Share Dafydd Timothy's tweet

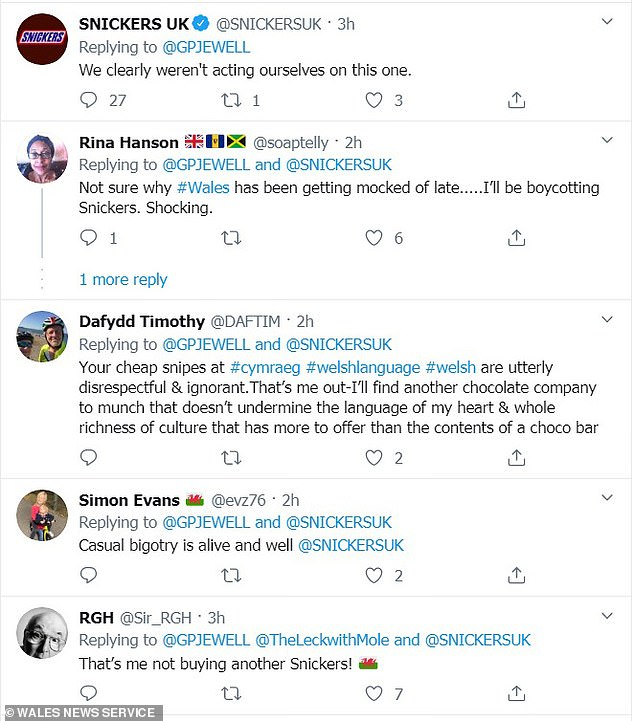(516, 458)
